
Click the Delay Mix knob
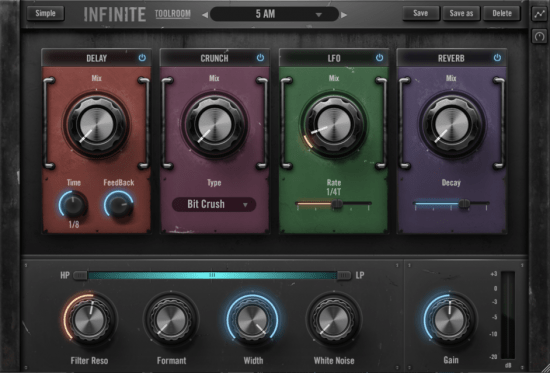(x=97, y=125)
